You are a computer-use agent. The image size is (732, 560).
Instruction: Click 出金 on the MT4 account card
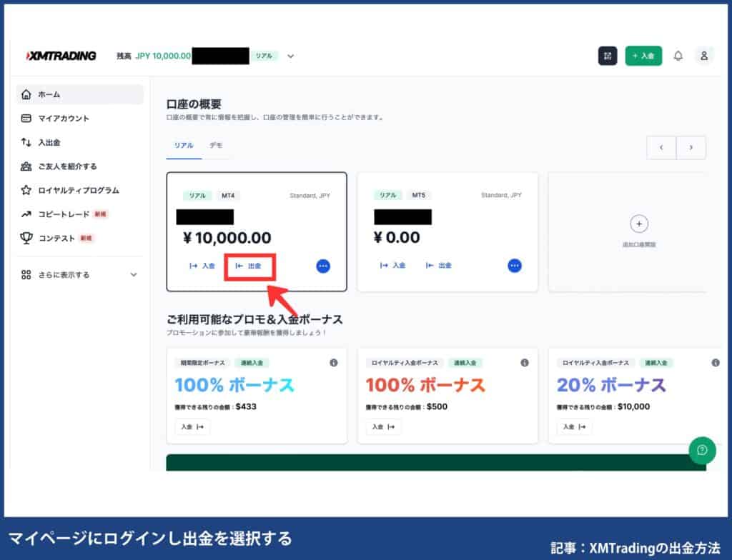[x=249, y=266]
